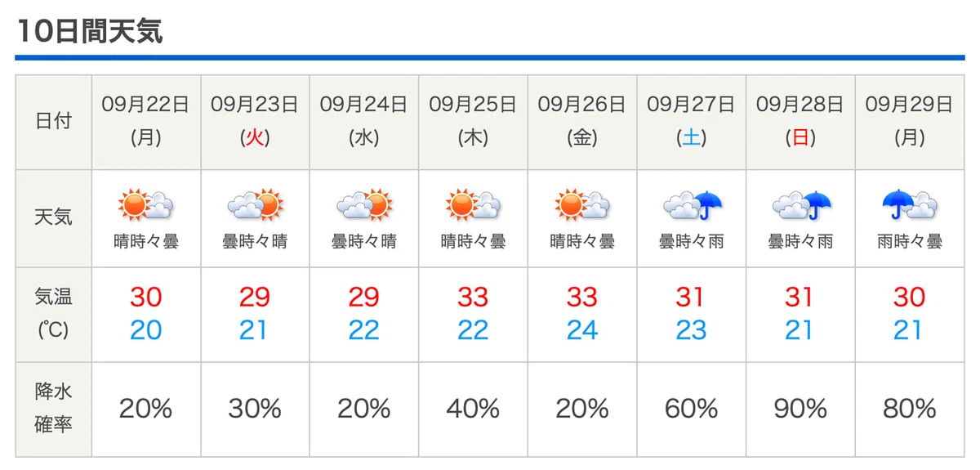Click the 雨時々曇 forecast text

point(910,242)
